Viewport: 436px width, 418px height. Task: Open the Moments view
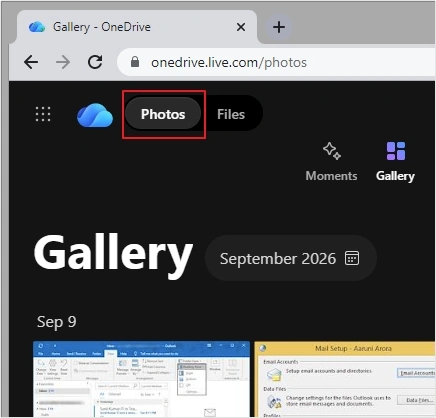331,162
